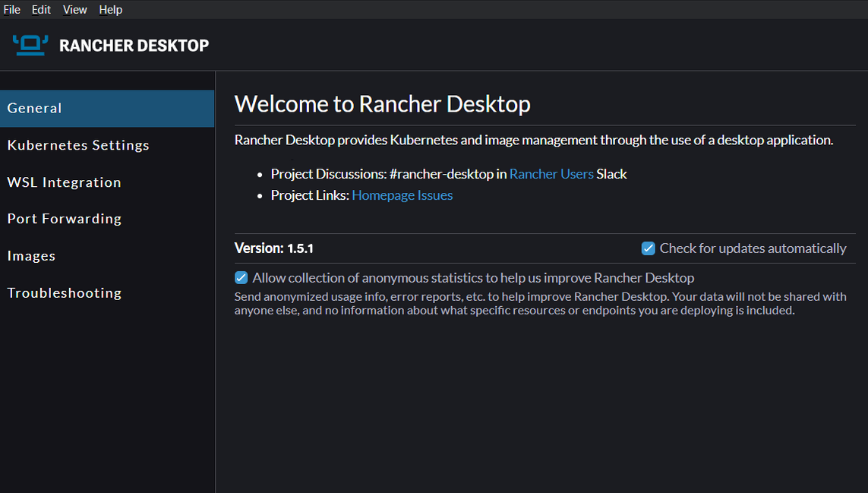Open the Edit menu
This screenshot has width=868, height=493.
click(41, 9)
